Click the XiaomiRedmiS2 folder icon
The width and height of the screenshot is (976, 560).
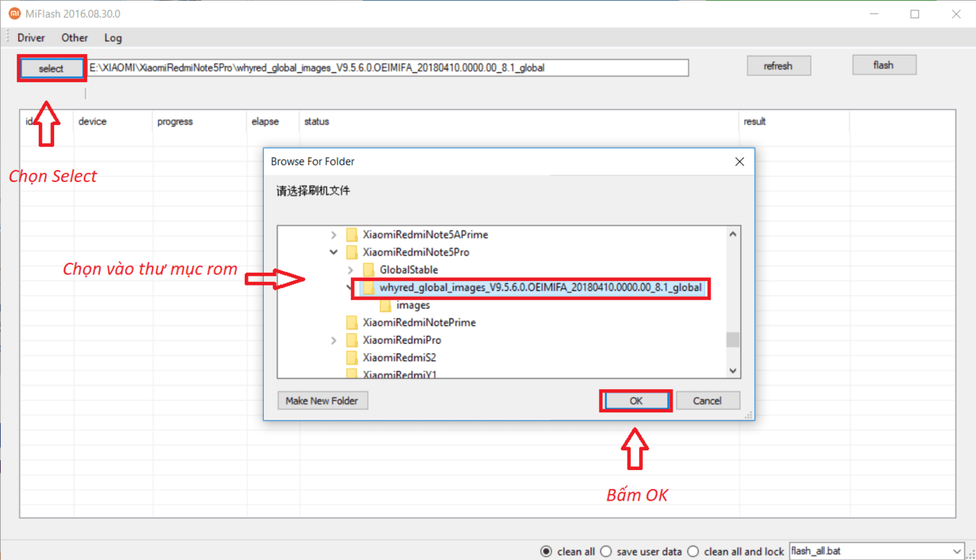(x=352, y=358)
